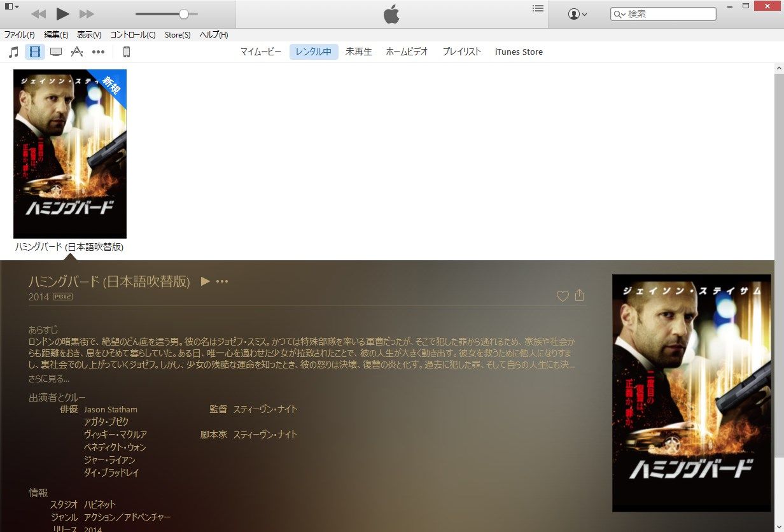Click the Share icon in detail pane
This screenshot has width=784, height=532.
pyautogui.click(x=579, y=295)
